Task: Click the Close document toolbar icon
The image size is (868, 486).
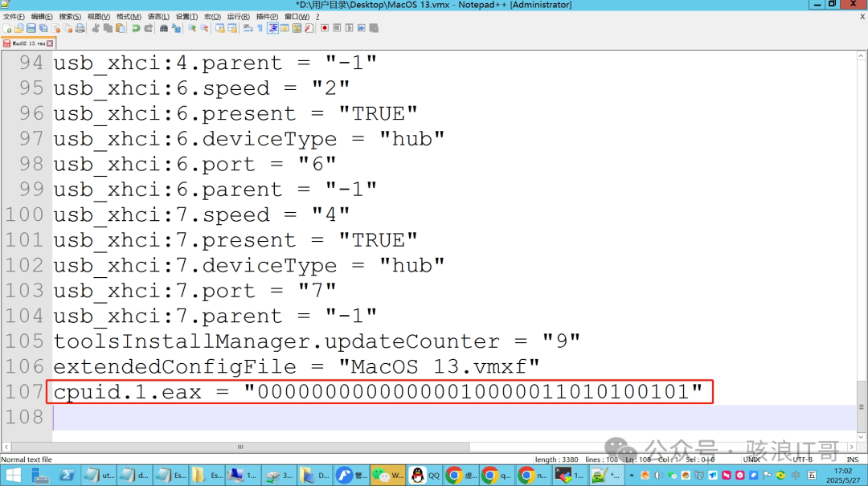Action: pos(56,28)
